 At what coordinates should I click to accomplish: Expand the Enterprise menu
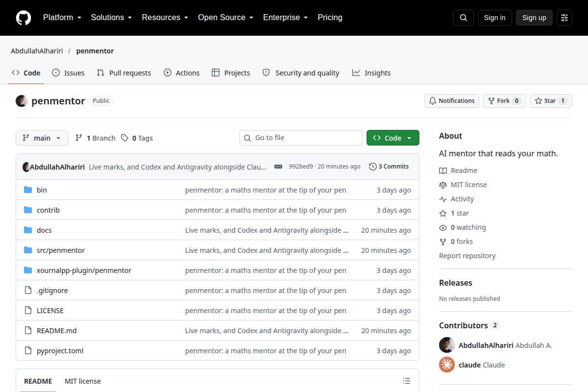285,18
